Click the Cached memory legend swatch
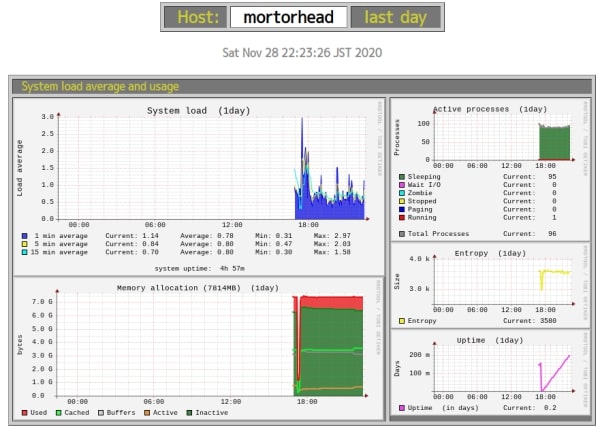Viewport: 600px width, 429px height. point(58,412)
